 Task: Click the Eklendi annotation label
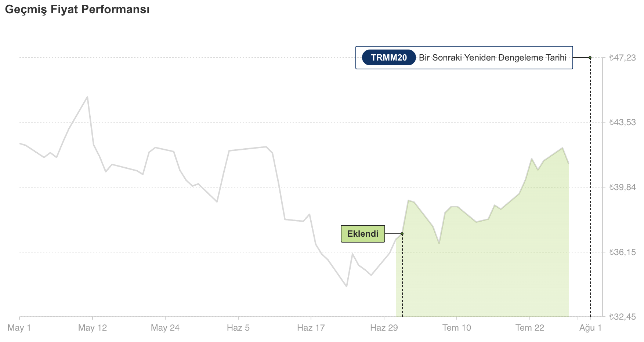point(363,234)
